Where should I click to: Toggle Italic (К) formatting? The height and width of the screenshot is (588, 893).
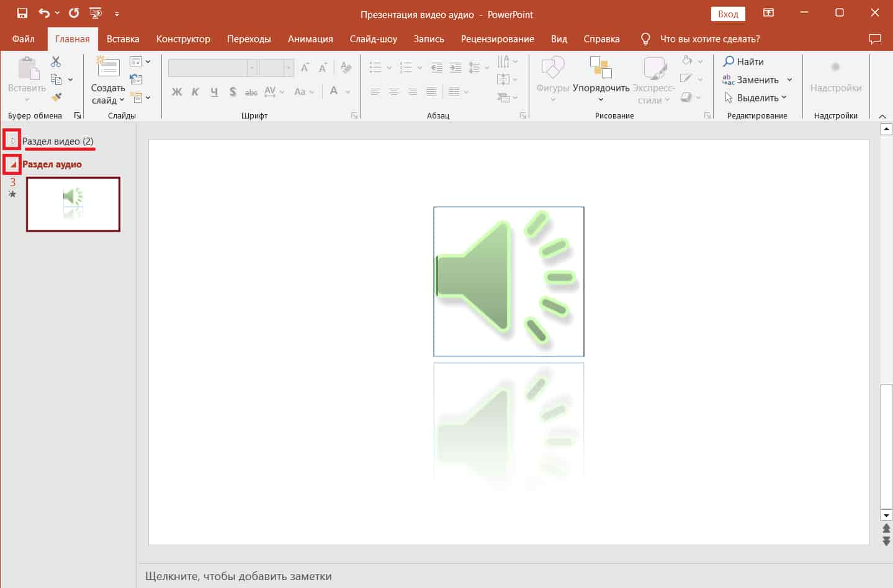pyautogui.click(x=195, y=92)
